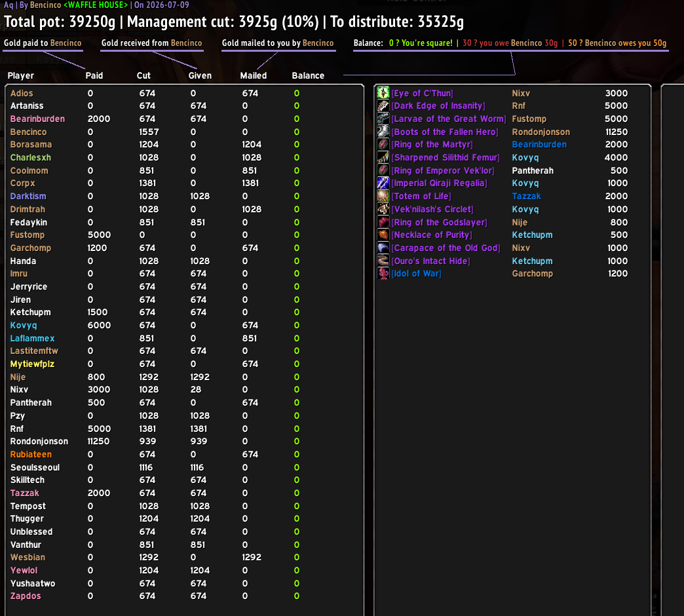Click the Ring of the Godslayer icon
Image resolution: width=684 pixels, height=616 pixels.
click(383, 222)
